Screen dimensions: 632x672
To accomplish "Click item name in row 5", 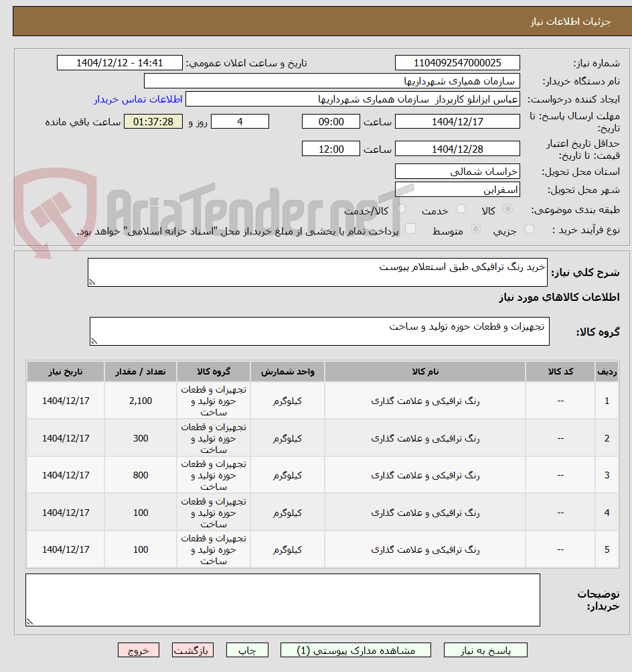I will tap(425, 549).
